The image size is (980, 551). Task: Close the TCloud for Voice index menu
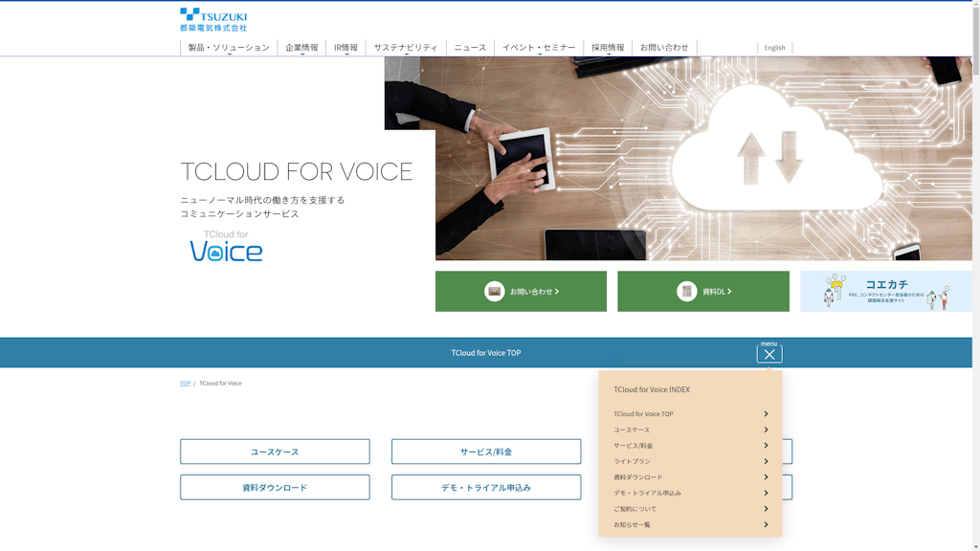(768, 354)
